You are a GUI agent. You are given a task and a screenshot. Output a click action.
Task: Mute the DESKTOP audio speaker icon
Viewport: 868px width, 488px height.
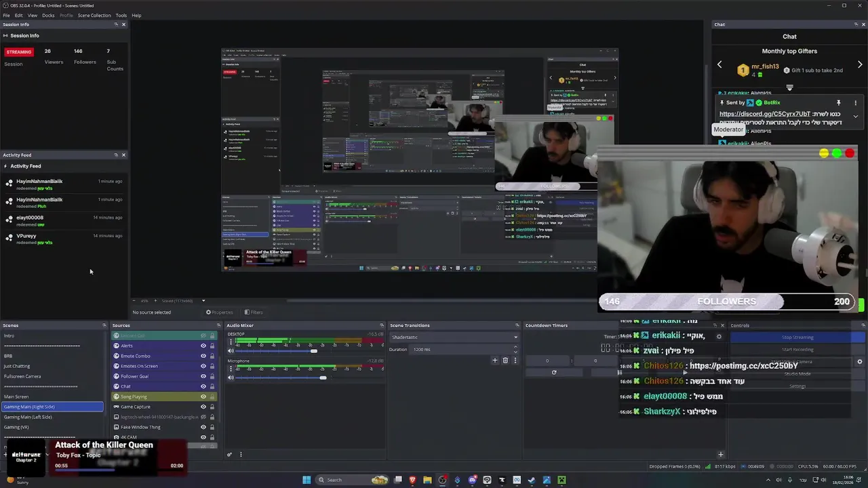[x=231, y=351]
